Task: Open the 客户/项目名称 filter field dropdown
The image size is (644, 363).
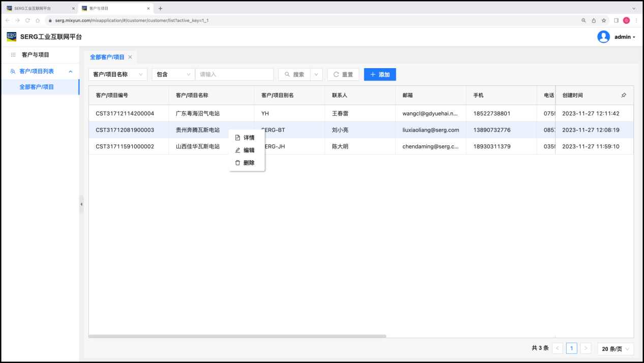Action: (117, 74)
